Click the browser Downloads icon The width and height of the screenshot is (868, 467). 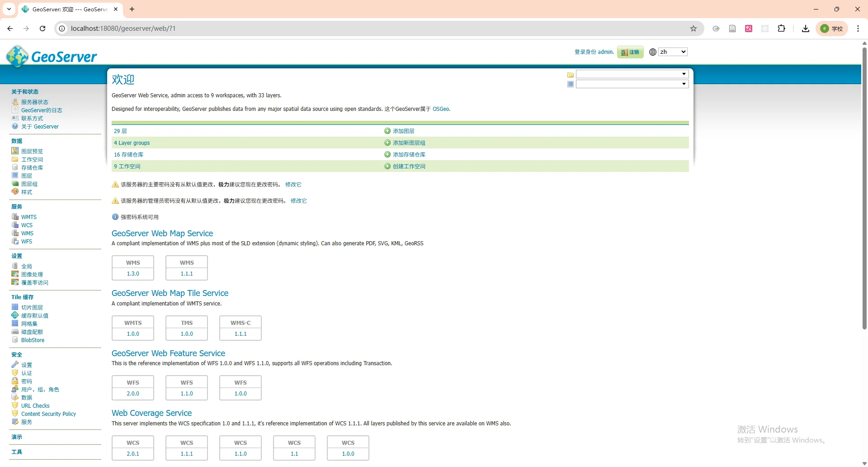[x=805, y=29]
